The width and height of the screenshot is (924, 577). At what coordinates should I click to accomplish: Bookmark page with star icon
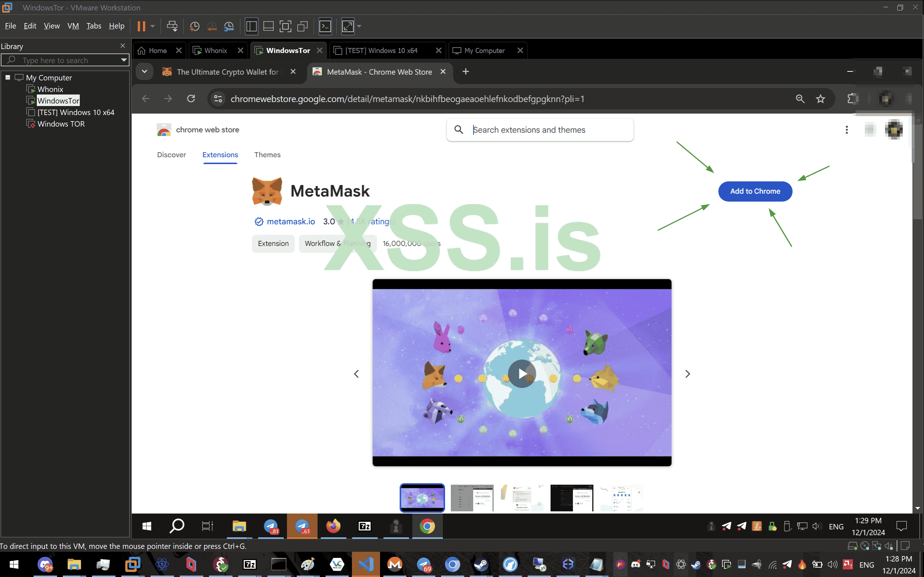(820, 99)
